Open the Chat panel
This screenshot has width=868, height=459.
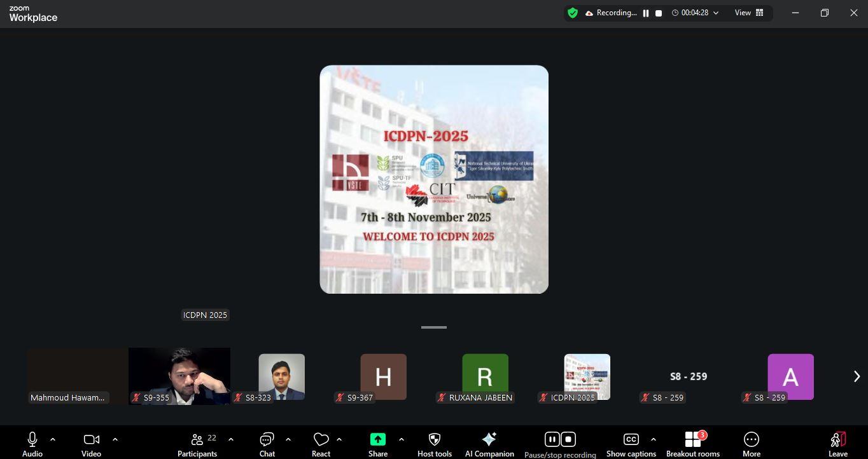[267, 444]
